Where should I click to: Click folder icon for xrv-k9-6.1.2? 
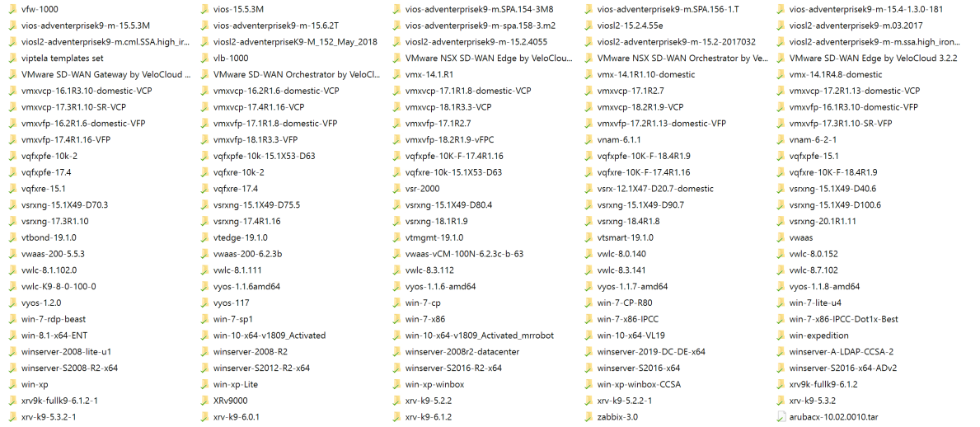[397, 417]
